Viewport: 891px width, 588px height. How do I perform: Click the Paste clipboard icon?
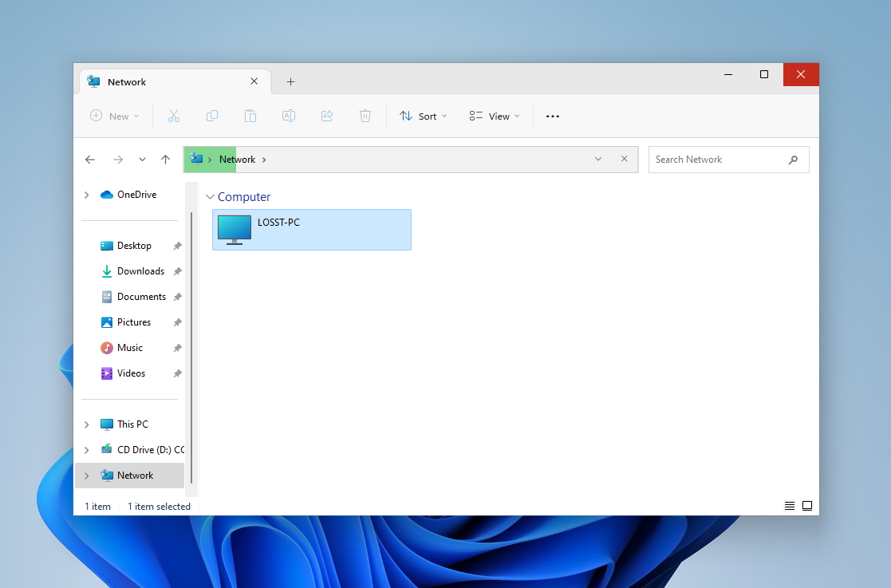(250, 116)
